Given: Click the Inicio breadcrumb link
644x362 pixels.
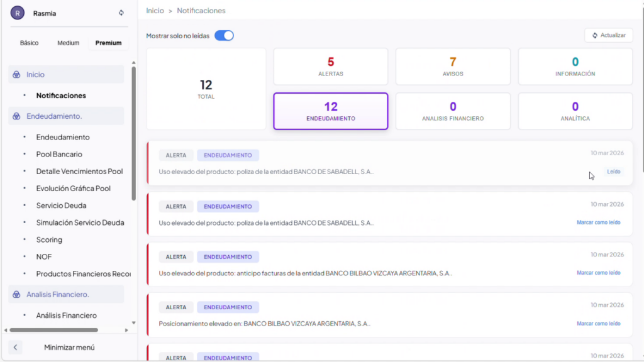Looking at the screenshot, I should click(155, 11).
